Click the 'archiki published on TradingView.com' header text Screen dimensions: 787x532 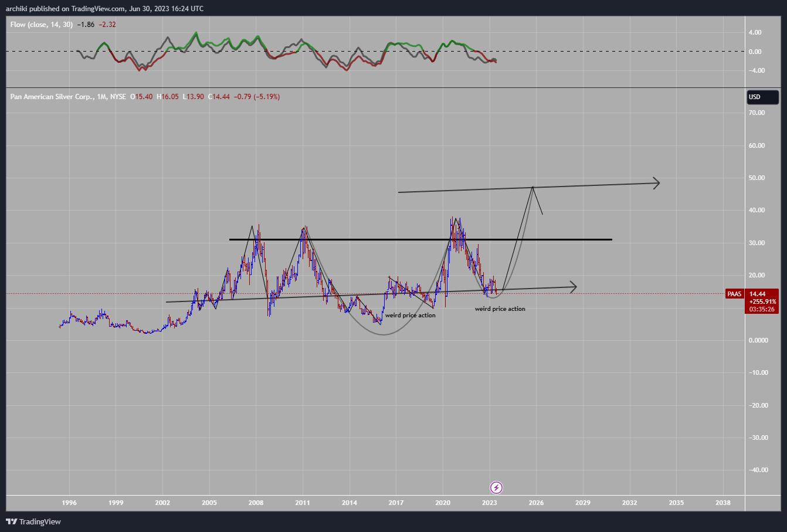[x=65, y=9]
